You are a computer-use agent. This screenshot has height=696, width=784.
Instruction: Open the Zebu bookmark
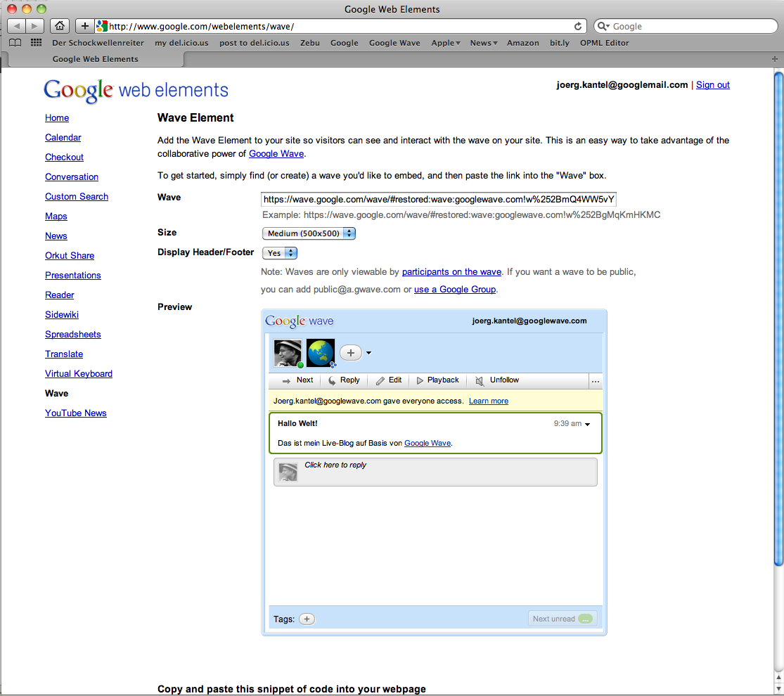point(310,43)
